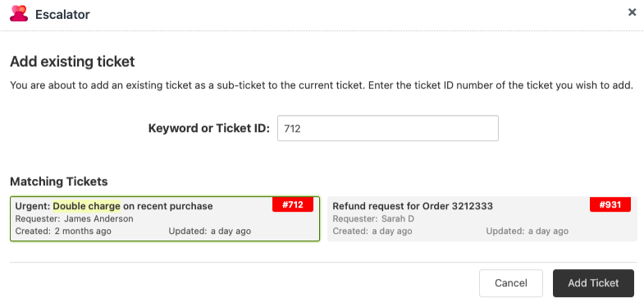Click the Keyword or Ticket ID label
This screenshot has width=644, height=307.
click(x=208, y=129)
